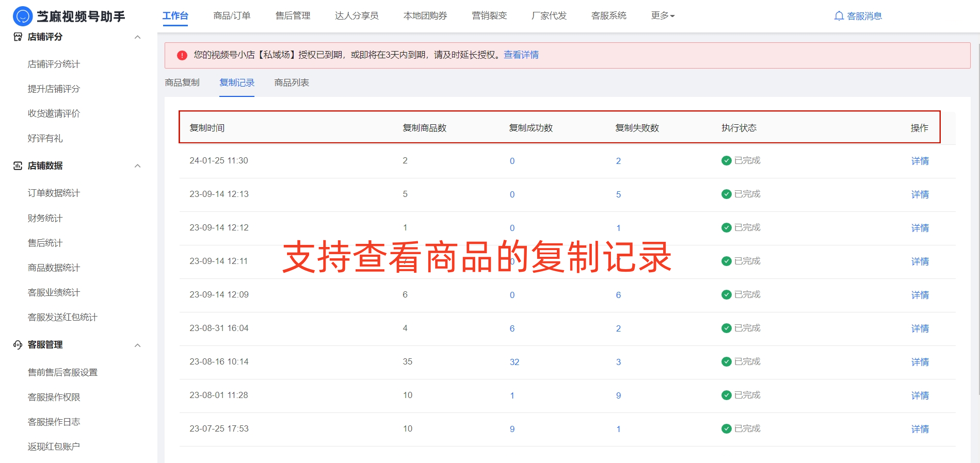Open 详情 for the 23-08-31 16:04 record

[920, 328]
